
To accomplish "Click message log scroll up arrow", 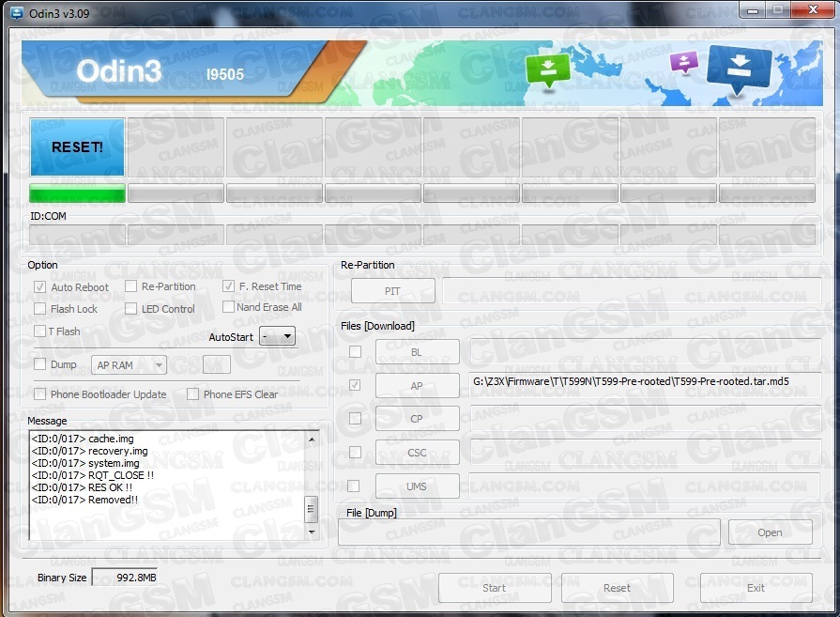I will 312,439.
